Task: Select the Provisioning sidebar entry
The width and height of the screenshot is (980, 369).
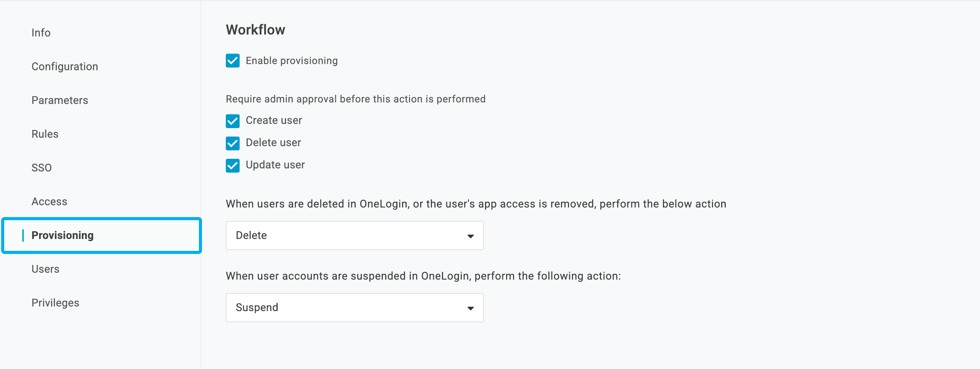Action: point(63,235)
